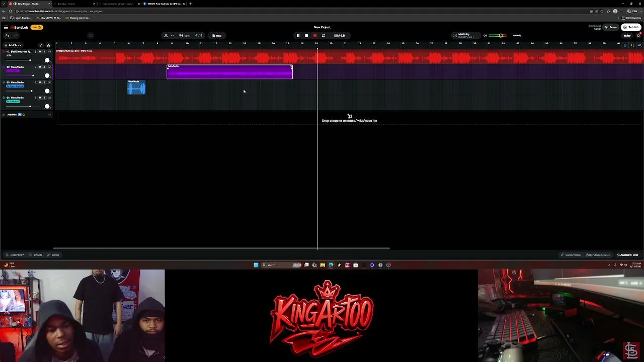Click the zoom in magnifier icon

click(x=639, y=45)
